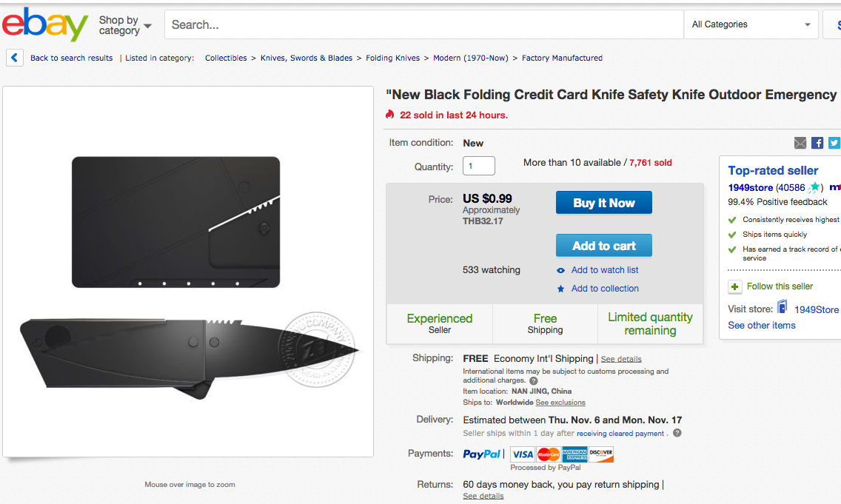
Task: Click into the Search field
Action: pos(422,24)
